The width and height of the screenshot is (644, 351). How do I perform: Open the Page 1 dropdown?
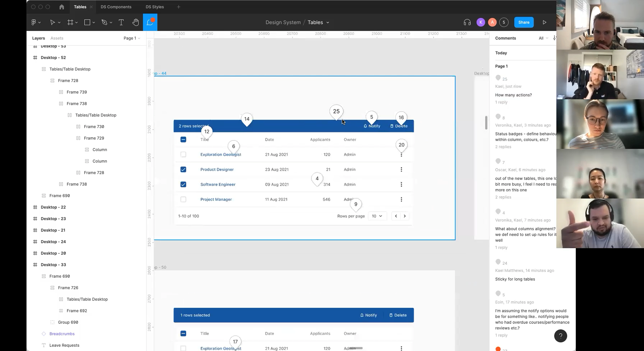coord(132,38)
